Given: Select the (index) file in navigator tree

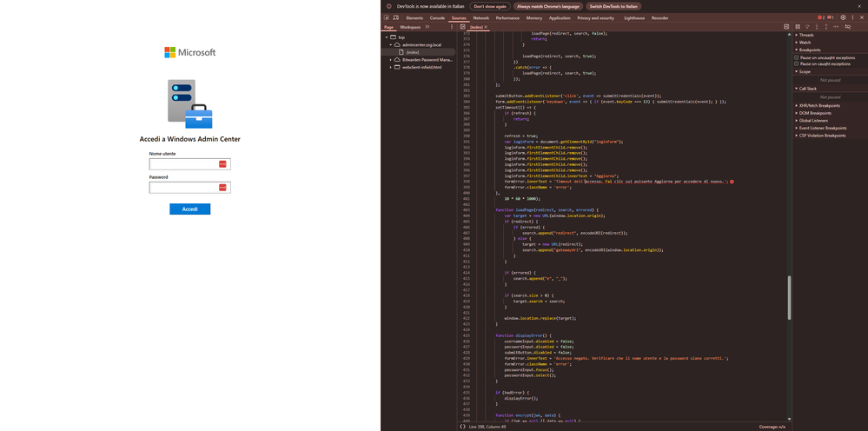Looking at the screenshot, I should click(x=413, y=52).
